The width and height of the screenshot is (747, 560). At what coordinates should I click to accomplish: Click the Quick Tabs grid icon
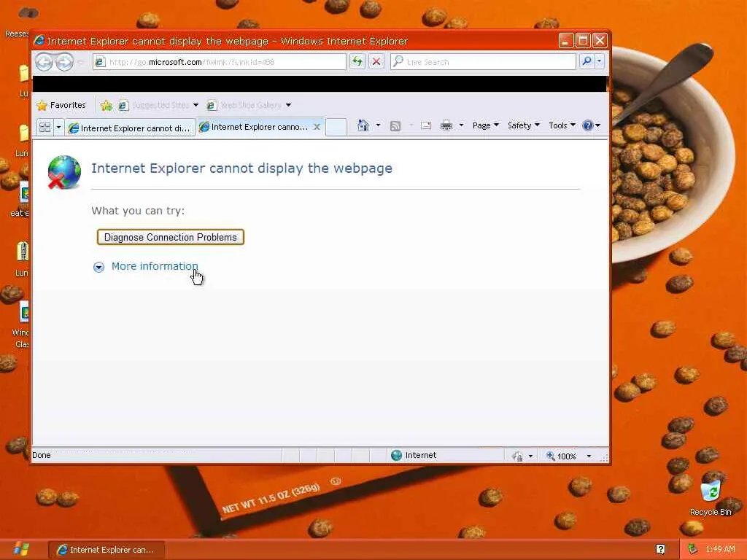pyautogui.click(x=44, y=127)
